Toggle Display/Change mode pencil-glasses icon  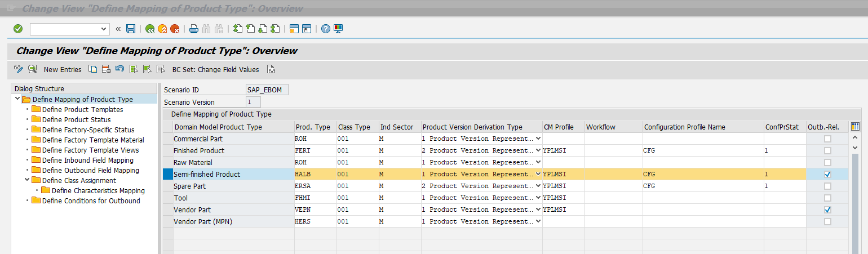pyautogui.click(x=19, y=69)
